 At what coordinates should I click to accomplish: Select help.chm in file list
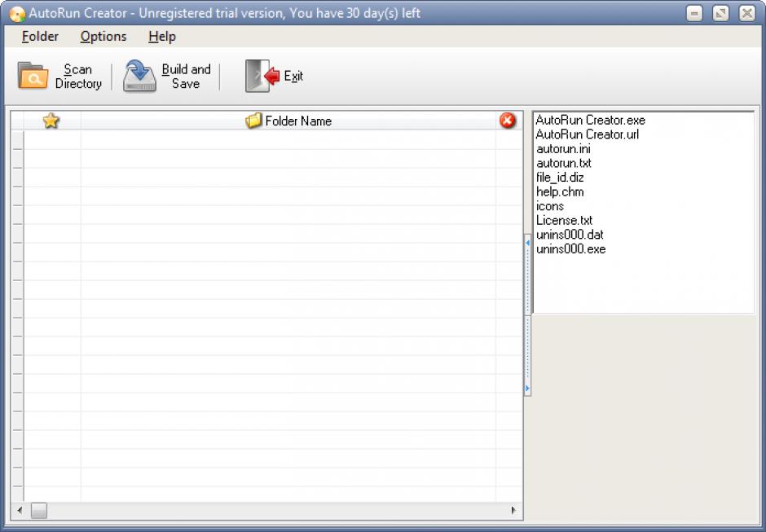point(560,192)
